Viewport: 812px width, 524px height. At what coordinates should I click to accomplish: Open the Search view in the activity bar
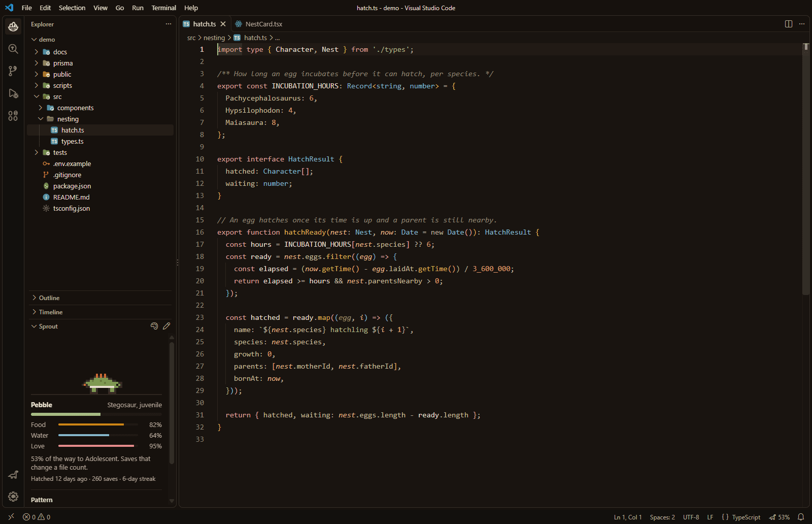coord(13,49)
